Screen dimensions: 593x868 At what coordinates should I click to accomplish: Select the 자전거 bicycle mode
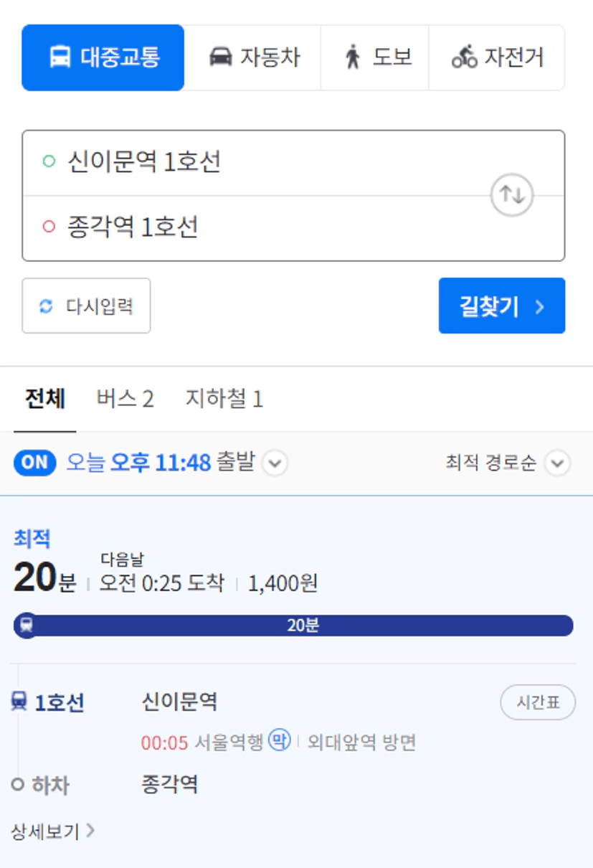[x=497, y=57]
